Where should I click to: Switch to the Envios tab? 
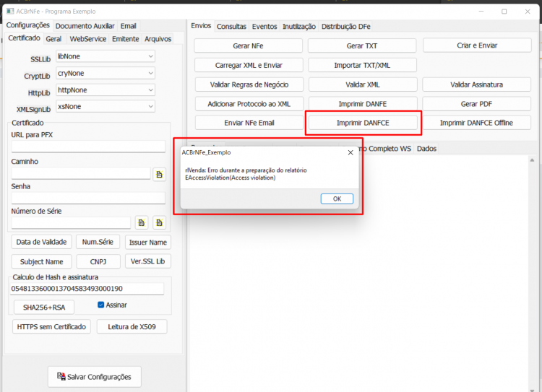(201, 25)
